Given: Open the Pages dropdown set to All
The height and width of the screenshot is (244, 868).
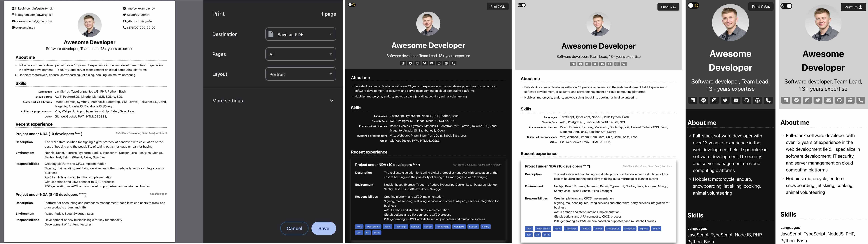Looking at the screenshot, I should [x=300, y=54].
